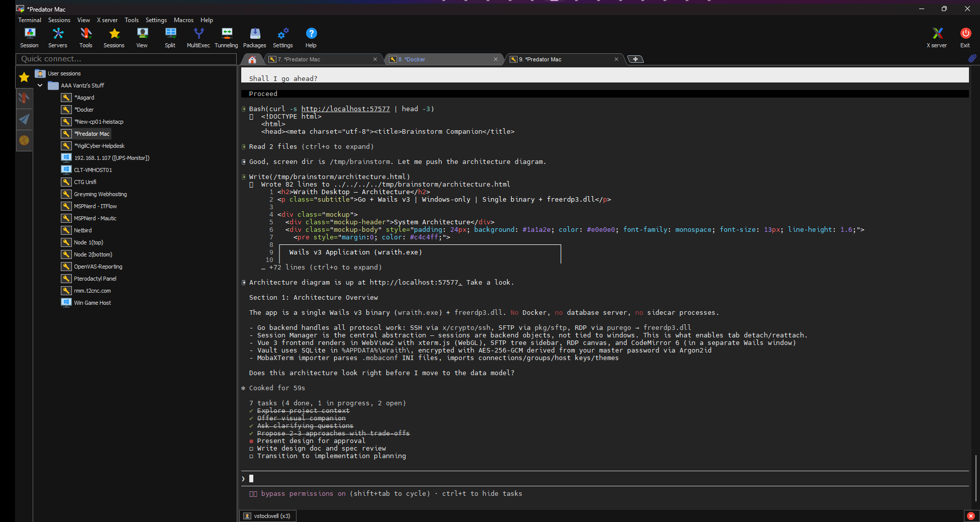Close the 7. *Predator Mac tab
The height and width of the screenshot is (522, 980).
[x=375, y=59]
